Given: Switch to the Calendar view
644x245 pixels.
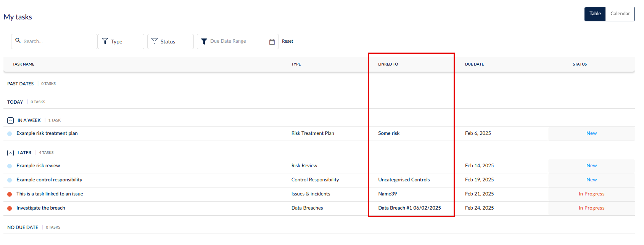Looking at the screenshot, I should [620, 14].
